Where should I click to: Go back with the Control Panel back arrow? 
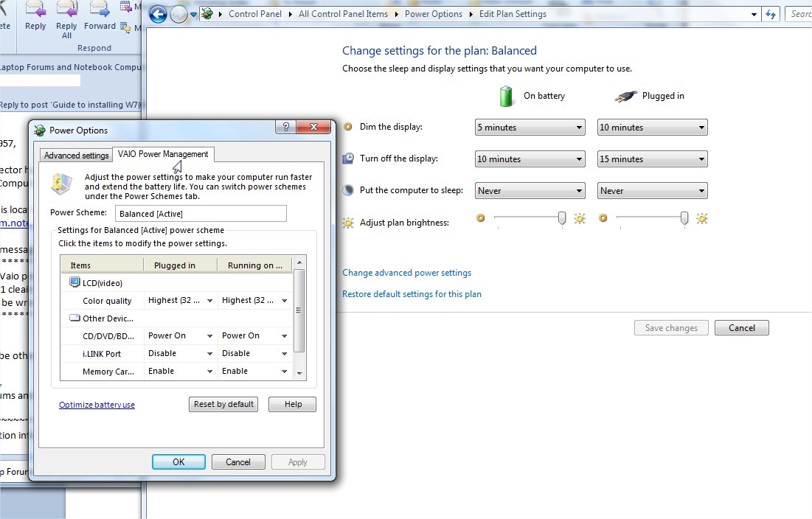(x=158, y=15)
